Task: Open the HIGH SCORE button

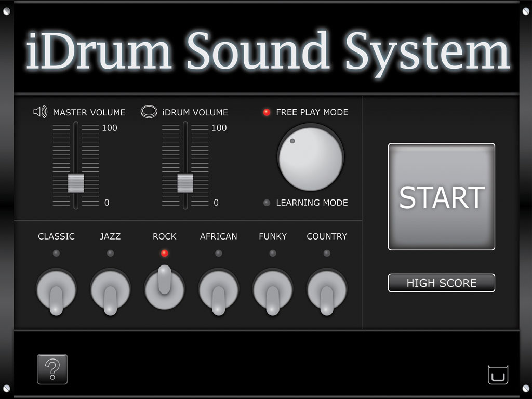Action: click(x=441, y=283)
